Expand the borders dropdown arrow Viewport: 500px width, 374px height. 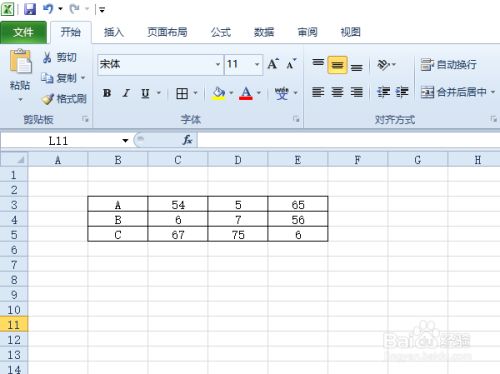196,93
